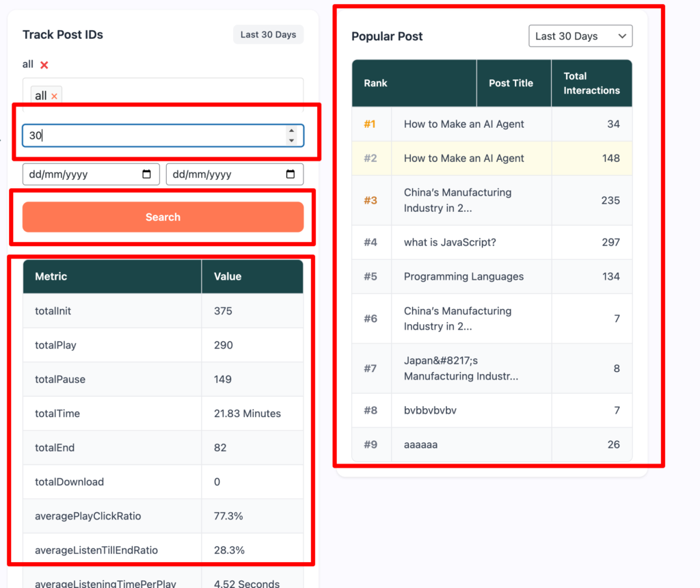Click the Search button

[x=163, y=217]
